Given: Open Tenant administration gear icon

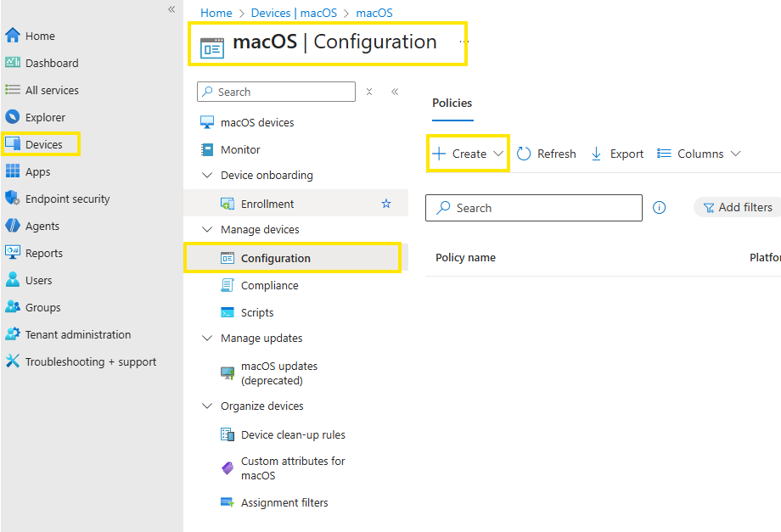Looking at the screenshot, I should [13, 334].
